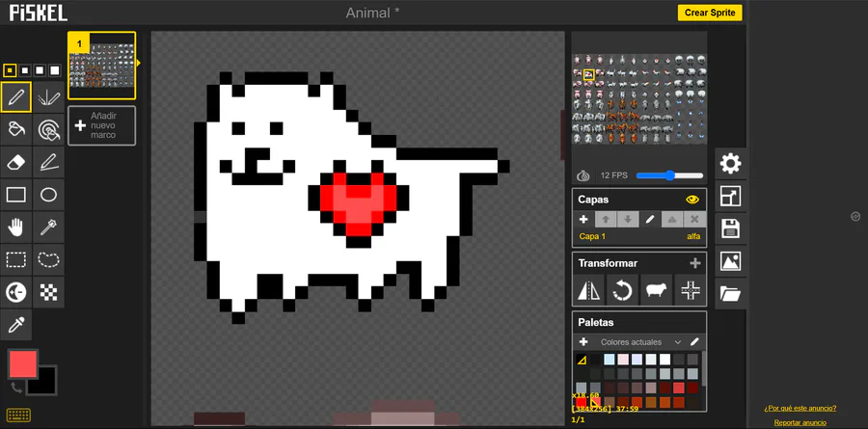
Task: Select the Vertical Mirror pen tool
Action: pyautogui.click(x=49, y=96)
